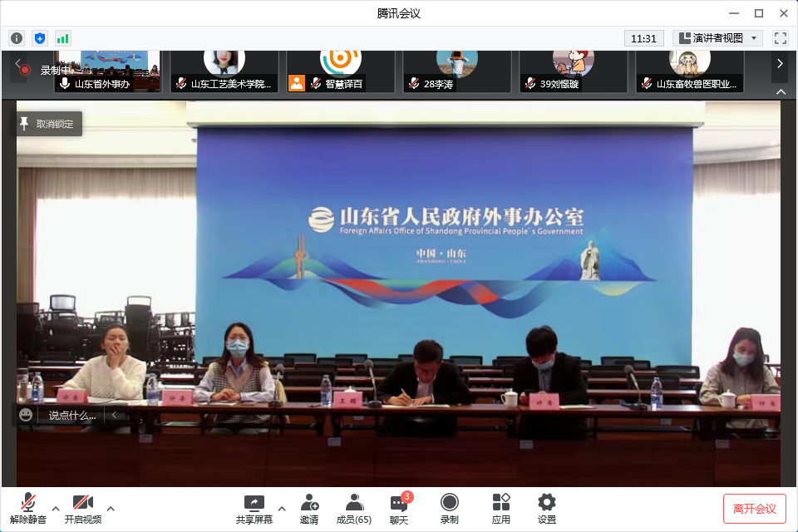Open the Apps (应用) panel

click(501, 509)
